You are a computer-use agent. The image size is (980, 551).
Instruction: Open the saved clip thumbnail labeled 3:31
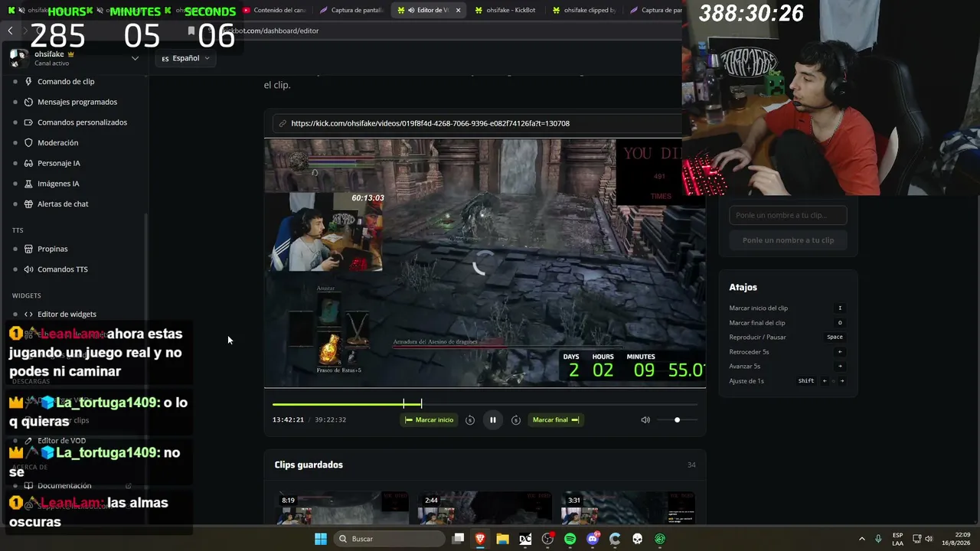pyautogui.click(x=628, y=509)
